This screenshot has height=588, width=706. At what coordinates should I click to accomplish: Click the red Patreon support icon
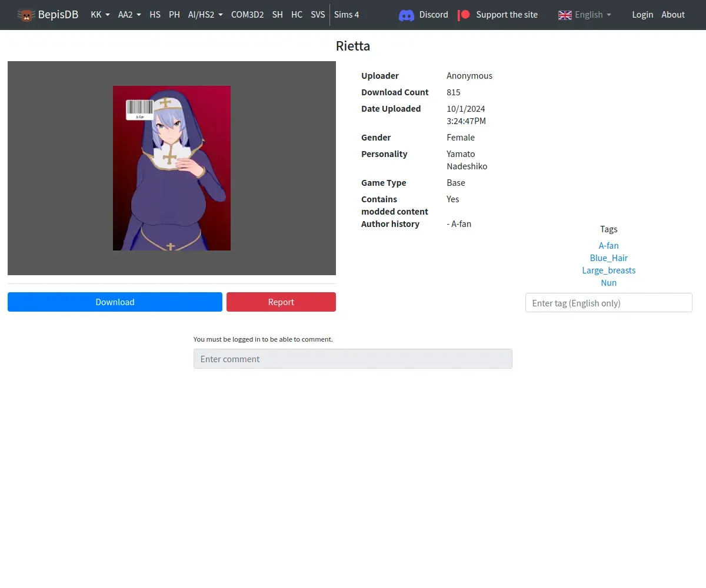[x=464, y=15]
